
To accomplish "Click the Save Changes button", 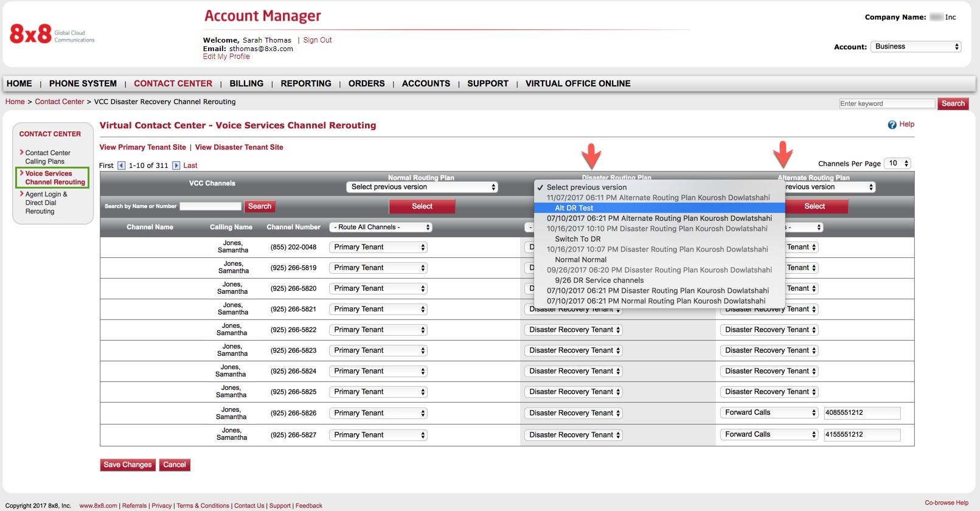I will [128, 465].
